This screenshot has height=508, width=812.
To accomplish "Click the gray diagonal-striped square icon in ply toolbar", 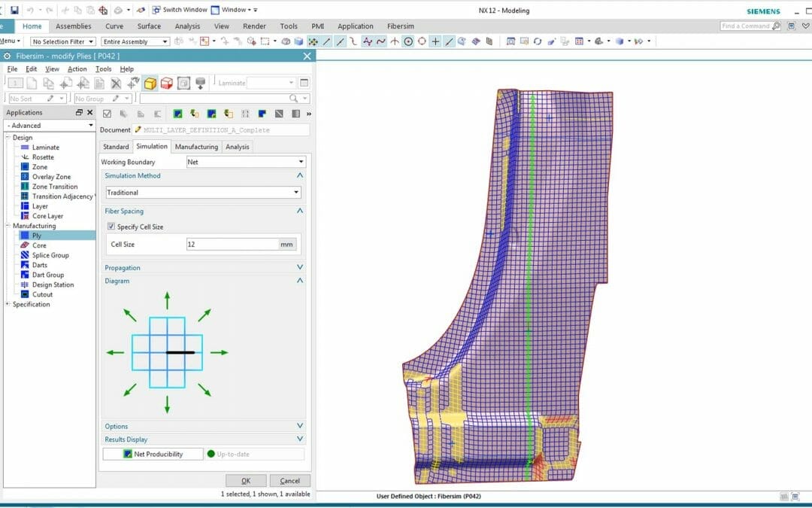I will [x=279, y=114].
